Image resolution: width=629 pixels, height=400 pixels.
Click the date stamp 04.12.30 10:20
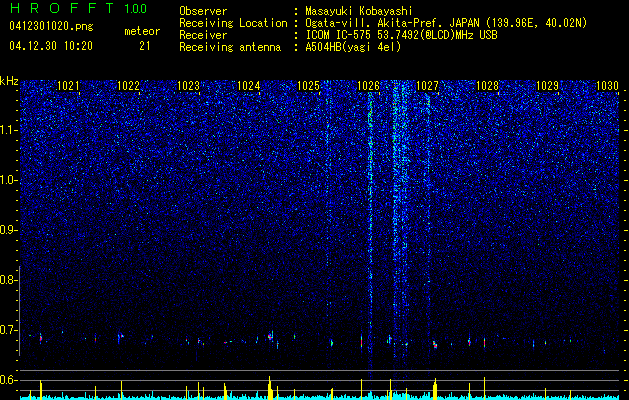tap(51, 46)
